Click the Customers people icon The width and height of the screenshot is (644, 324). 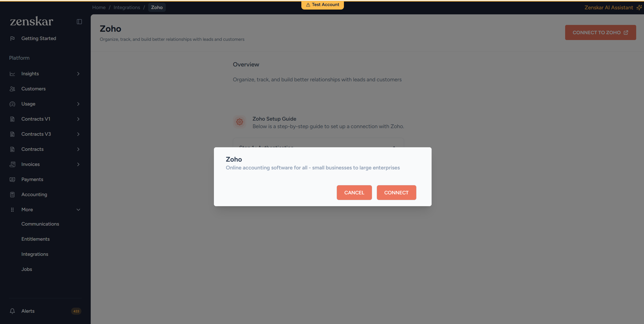(x=12, y=89)
